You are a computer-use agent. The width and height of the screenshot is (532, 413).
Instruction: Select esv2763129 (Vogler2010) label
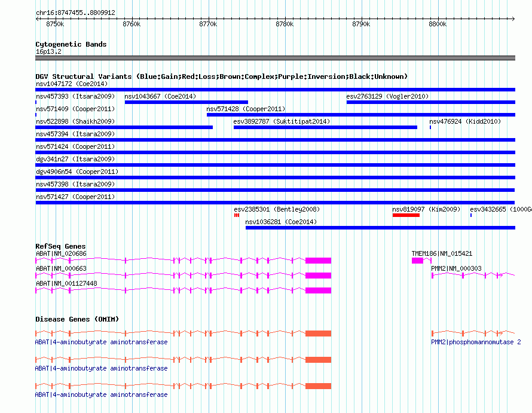[x=387, y=96]
